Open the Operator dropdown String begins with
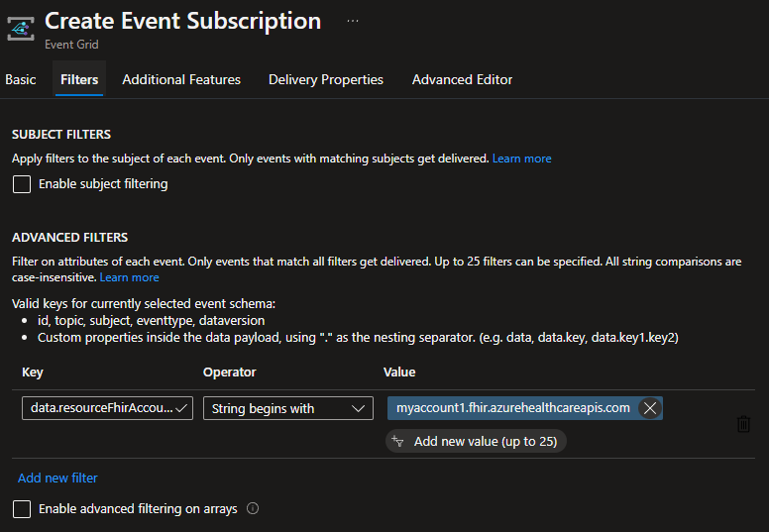Image resolution: width=769 pixels, height=532 pixels. pyautogui.click(x=287, y=408)
